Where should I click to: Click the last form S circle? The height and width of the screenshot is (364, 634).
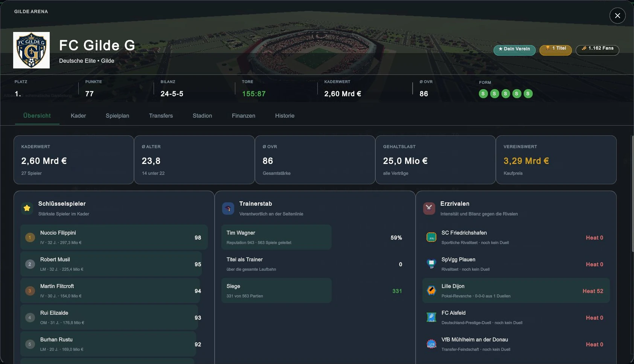point(528,94)
